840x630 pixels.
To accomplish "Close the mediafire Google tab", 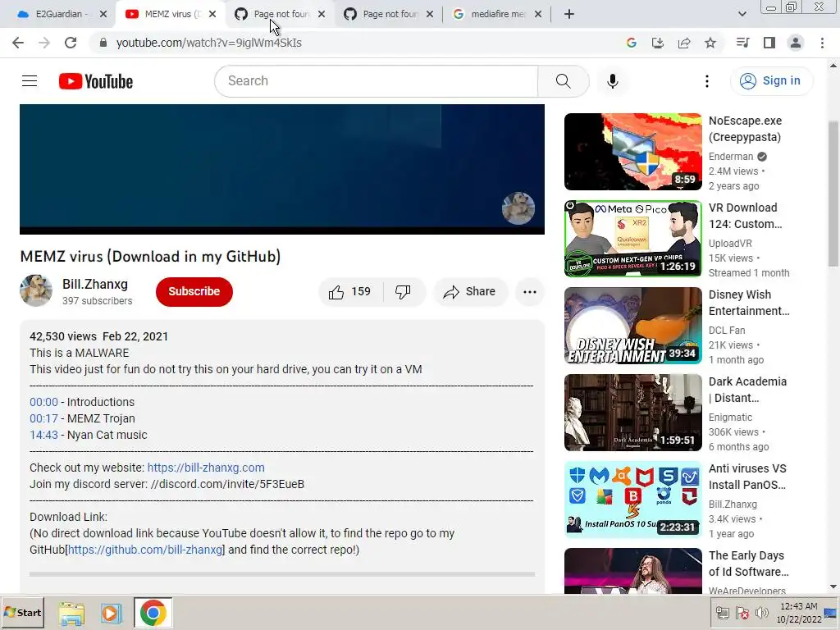I will 538,15.
